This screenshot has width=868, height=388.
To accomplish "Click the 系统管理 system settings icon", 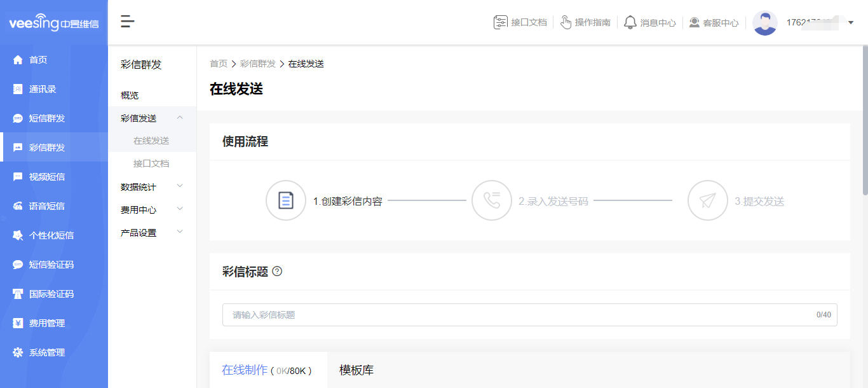I will click(x=18, y=352).
